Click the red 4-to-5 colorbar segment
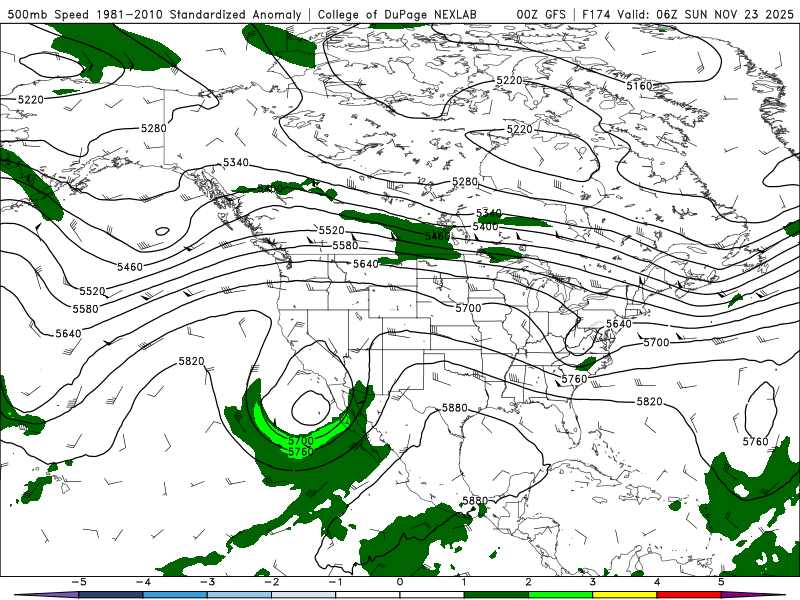This screenshot has height=600, width=800. (689, 595)
